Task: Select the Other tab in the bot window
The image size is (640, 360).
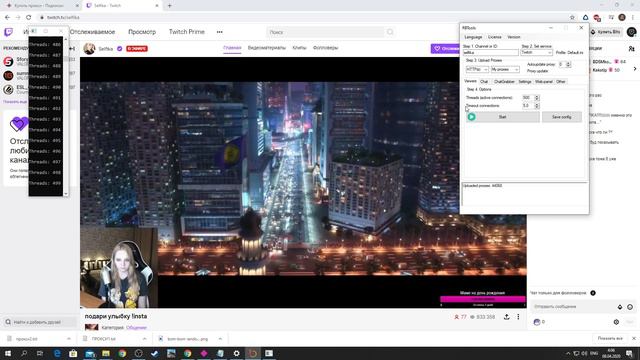Action: [561, 82]
